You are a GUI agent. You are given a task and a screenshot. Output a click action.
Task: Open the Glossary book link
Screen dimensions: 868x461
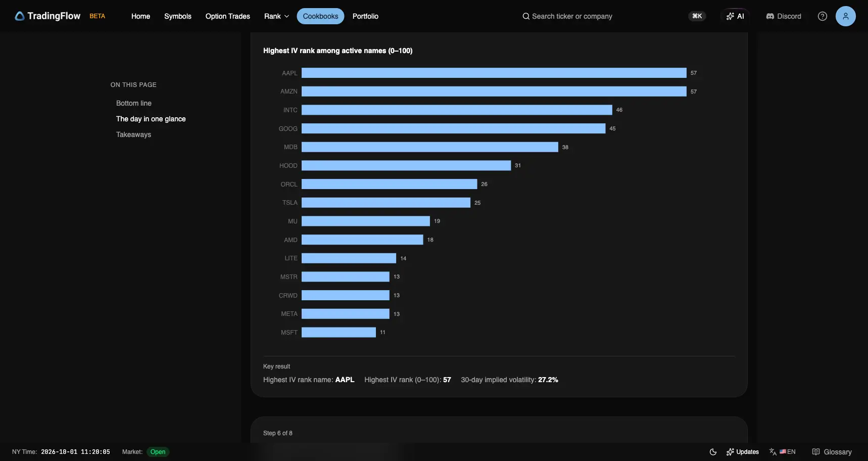832,452
